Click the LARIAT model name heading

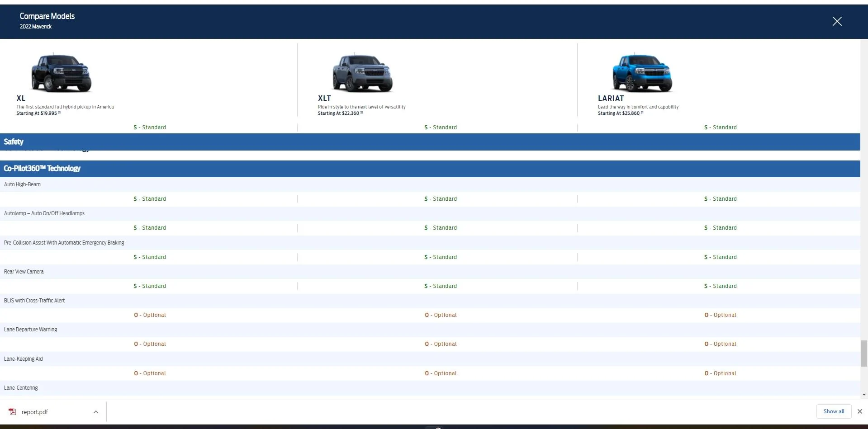611,98
